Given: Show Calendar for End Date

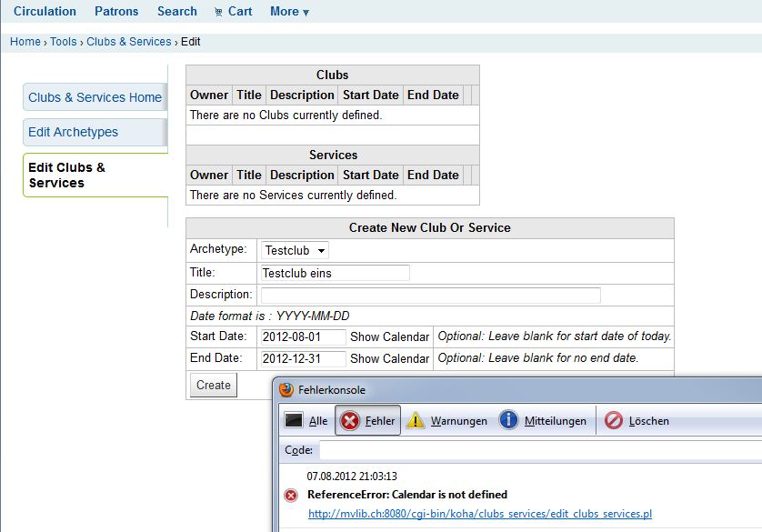Looking at the screenshot, I should click(x=389, y=358).
